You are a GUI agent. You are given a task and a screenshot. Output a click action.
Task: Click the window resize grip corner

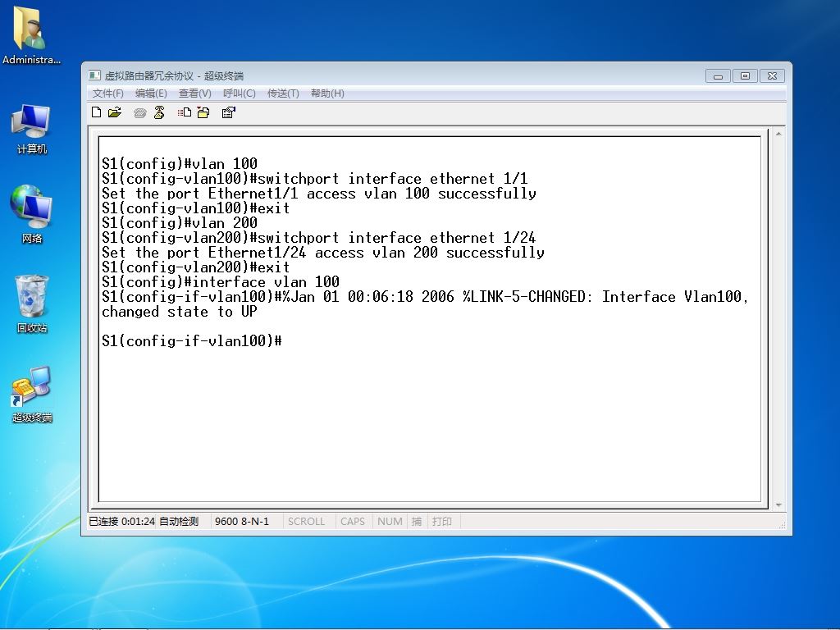click(x=782, y=526)
